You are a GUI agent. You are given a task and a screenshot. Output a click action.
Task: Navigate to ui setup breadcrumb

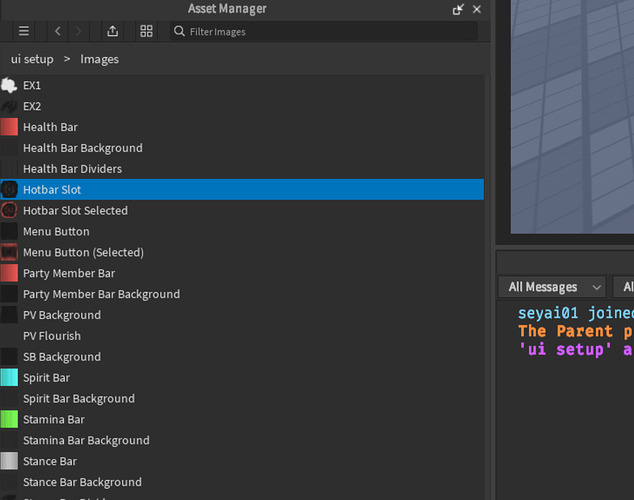pyautogui.click(x=32, y=59)
